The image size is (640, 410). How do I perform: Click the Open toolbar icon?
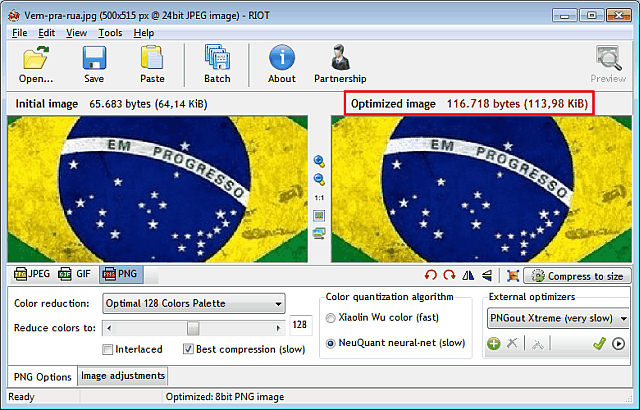click(x=35, y=64)
